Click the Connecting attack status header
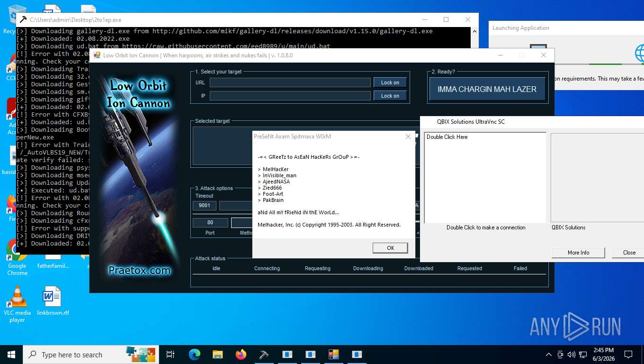This screenshot has height=364, width=644. point(267,268)
